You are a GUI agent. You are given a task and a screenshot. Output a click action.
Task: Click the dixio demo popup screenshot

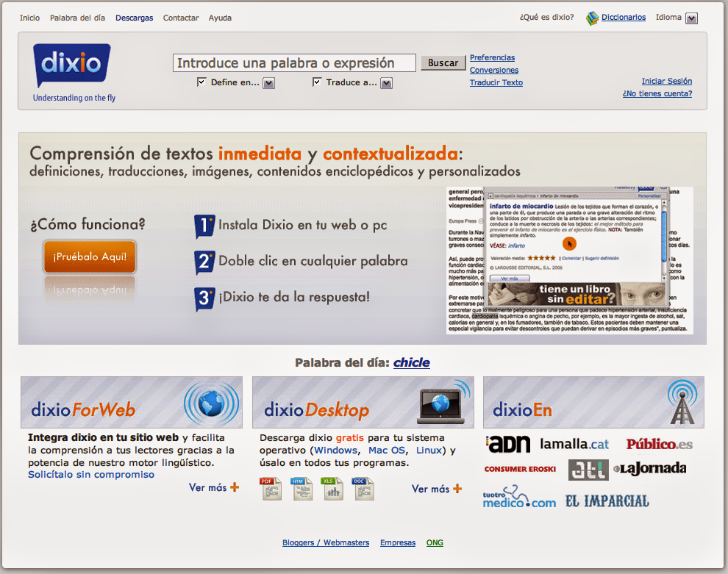tap(570, 260)
